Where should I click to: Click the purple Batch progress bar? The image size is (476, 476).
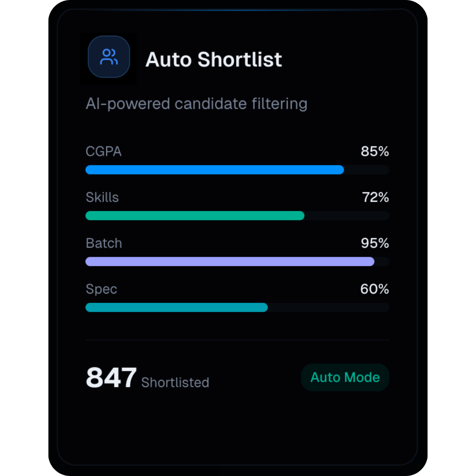click(x=229, y=261)
